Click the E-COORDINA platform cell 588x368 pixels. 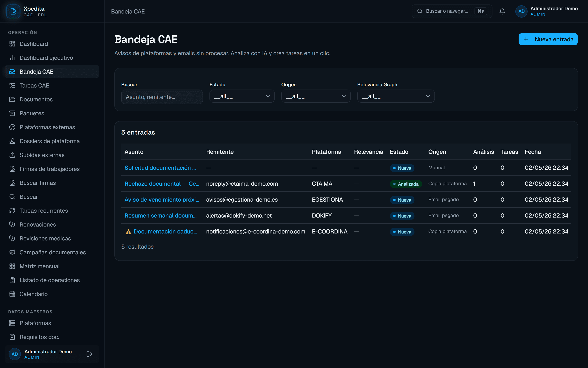[x=330, y=231]
